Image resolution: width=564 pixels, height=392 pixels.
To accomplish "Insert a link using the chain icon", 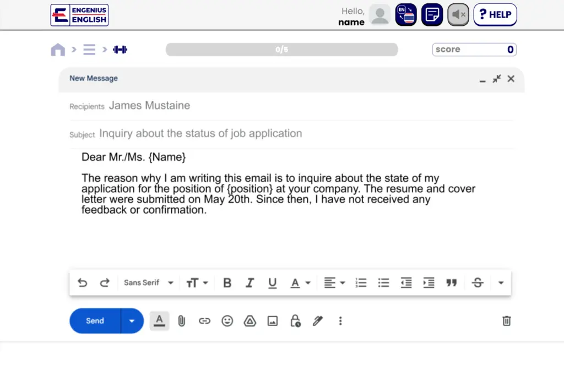I will pyautogui.click(x=204, y=321).
